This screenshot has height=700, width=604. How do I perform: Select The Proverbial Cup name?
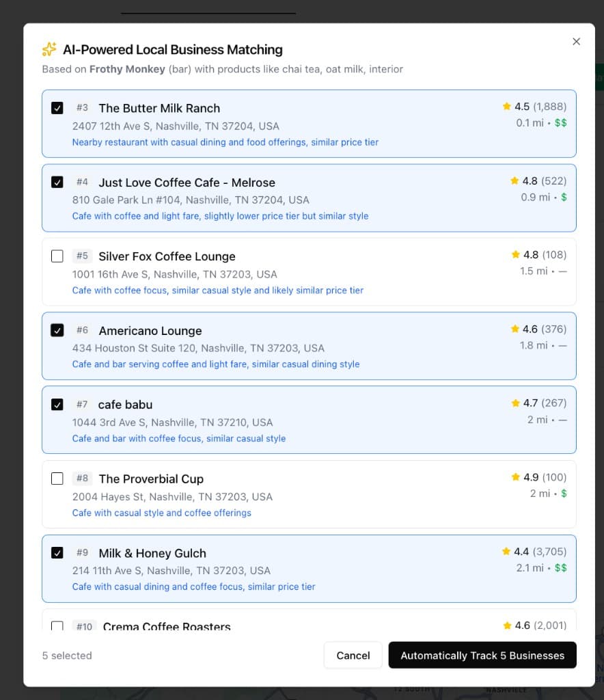click(x=151, y=479)
